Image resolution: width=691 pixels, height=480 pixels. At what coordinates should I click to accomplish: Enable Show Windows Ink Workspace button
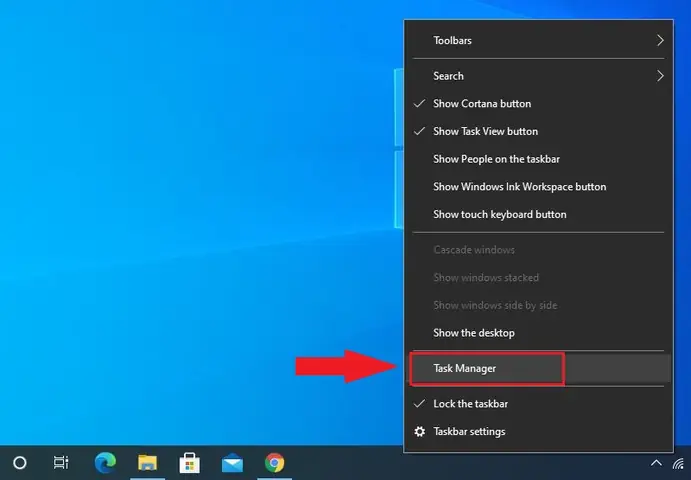point(539,187)
